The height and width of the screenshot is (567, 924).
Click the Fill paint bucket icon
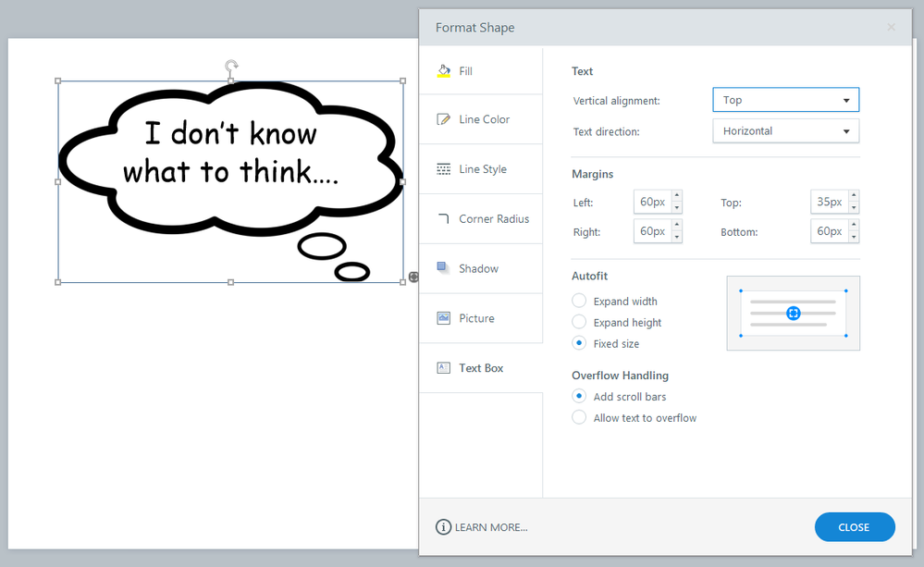click(x=443, y=70)
